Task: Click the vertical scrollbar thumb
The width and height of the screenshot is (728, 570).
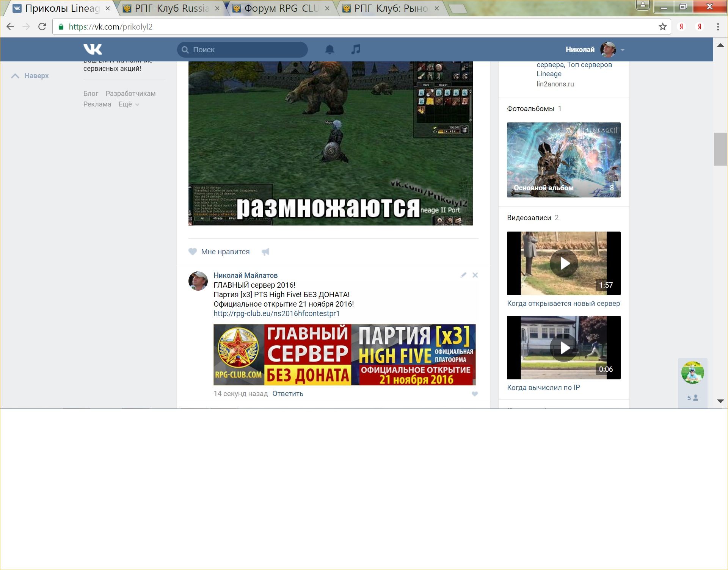Action: tap(720, 149)
